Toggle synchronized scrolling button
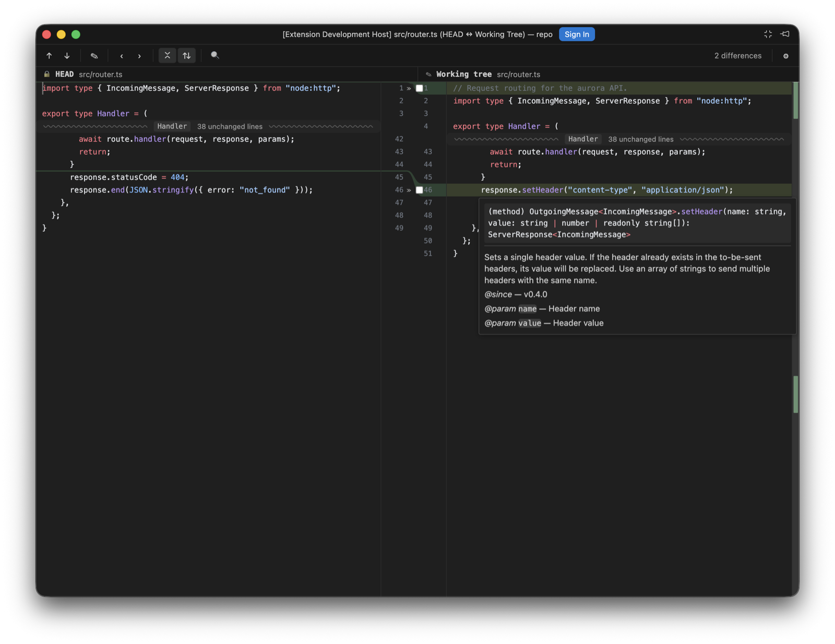This screenshot has height=644, width=835. coord(187,55)
